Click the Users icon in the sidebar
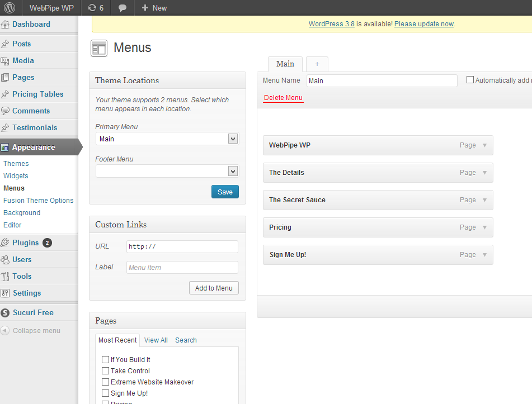Viewport: 532px width, 404px height. [x=6, y=260]
